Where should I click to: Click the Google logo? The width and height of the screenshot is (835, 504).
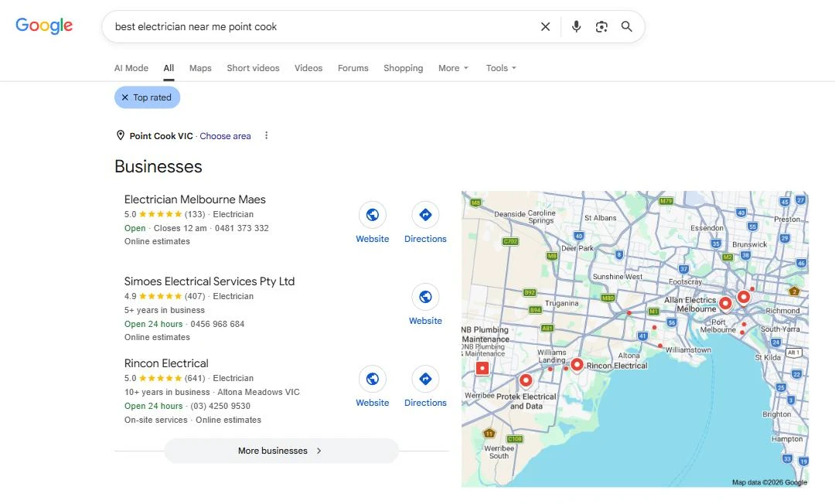point(44,26)
